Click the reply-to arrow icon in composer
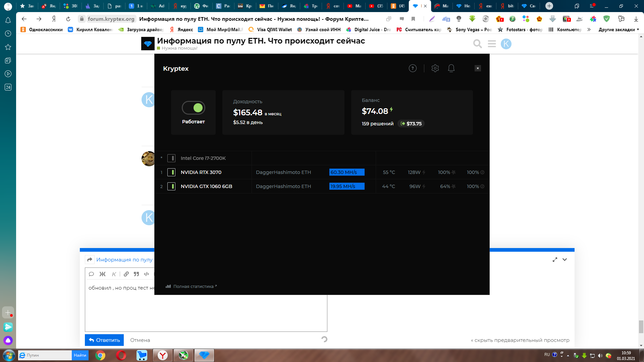 [x=90, y=260]
